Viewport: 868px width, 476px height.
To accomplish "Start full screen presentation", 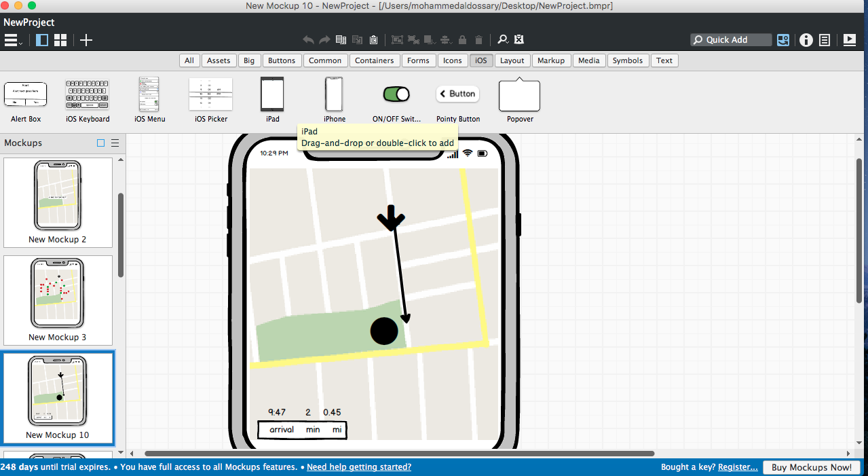I will (x=849, y=39).
